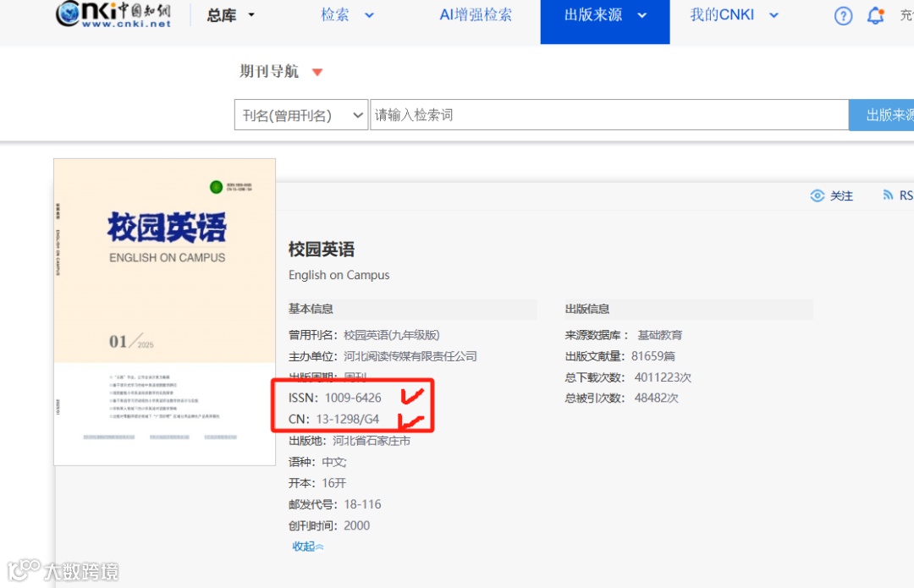Click 邮发代号 18-116
This screenshot has height=588, width=914.
(334, 505)
